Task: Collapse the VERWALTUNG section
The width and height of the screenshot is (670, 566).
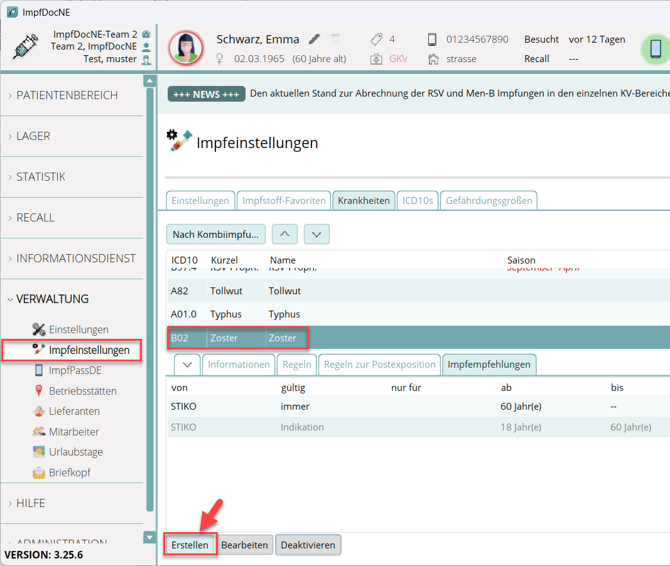Action: 52,299
